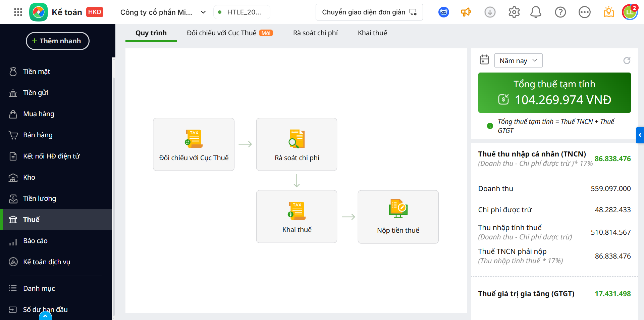Screen dimensions: 644x320
Task: Click the help question mark icon
Action: click(560, 12)
